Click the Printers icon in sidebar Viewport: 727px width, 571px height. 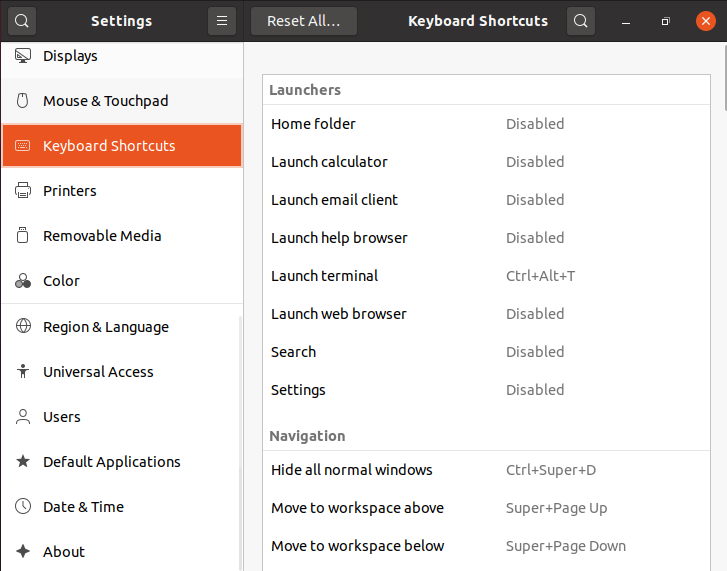23,191
